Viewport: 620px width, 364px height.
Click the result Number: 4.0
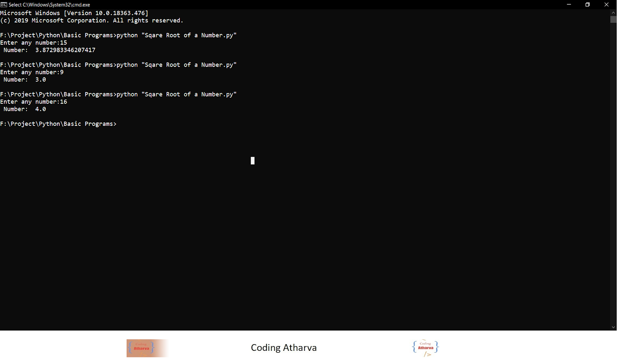tap(23, 109)
